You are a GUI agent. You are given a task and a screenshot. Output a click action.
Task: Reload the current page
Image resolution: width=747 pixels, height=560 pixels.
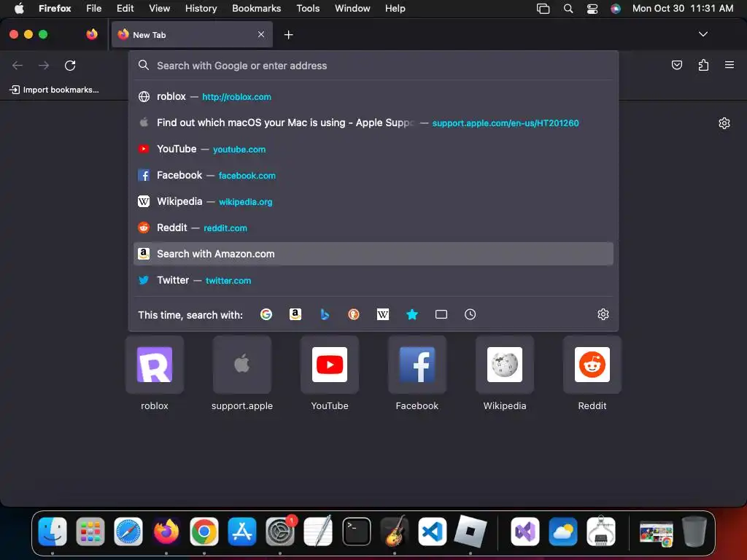pyautogui.click(x=70, y=65)
